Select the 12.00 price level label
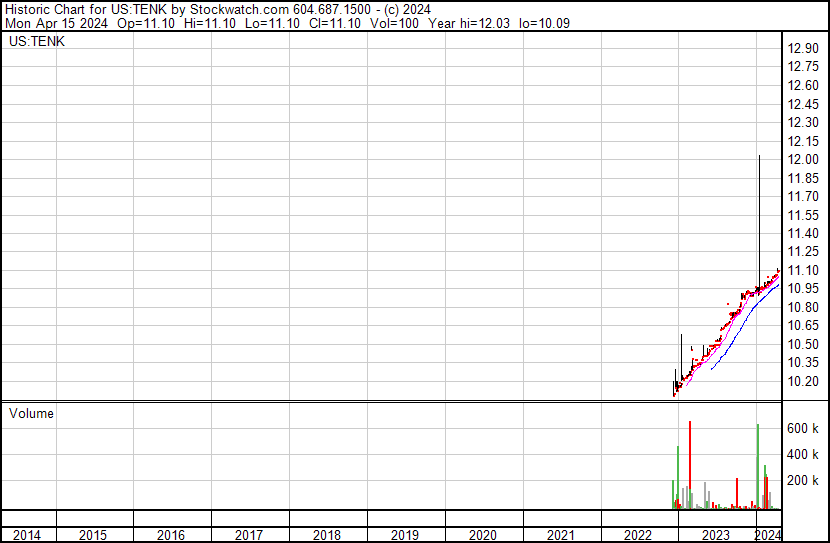 [804, 160]
